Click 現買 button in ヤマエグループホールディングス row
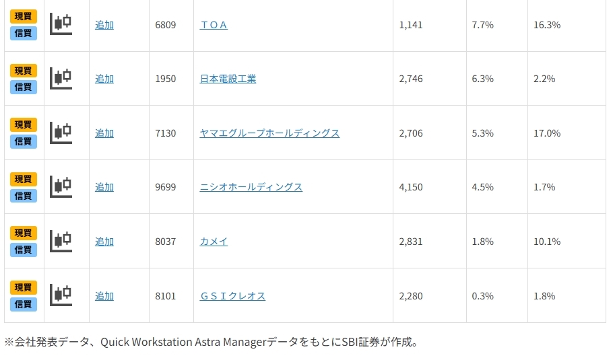The image size is (613, 364). click(24, 124)
